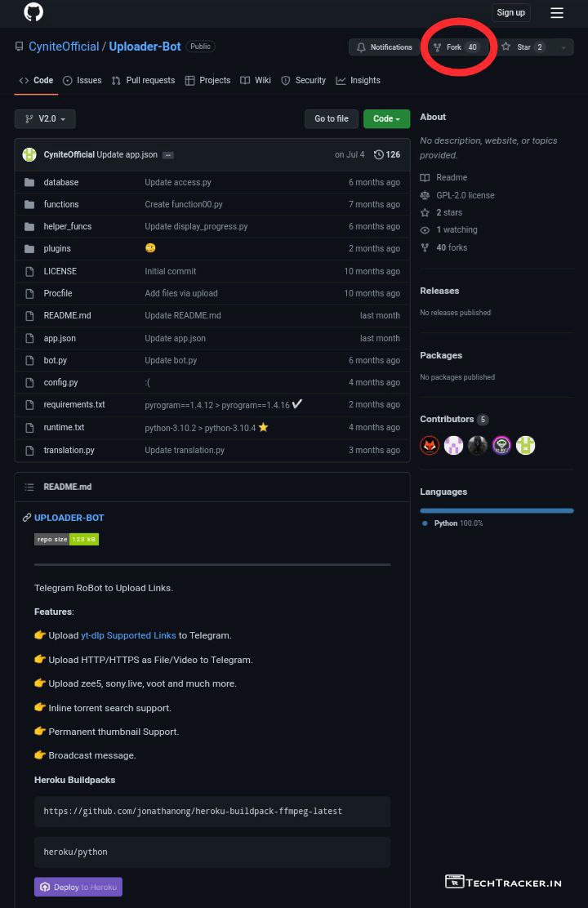
Task: Open the star lists dropdown arrow
Action: tap(563, 47)
